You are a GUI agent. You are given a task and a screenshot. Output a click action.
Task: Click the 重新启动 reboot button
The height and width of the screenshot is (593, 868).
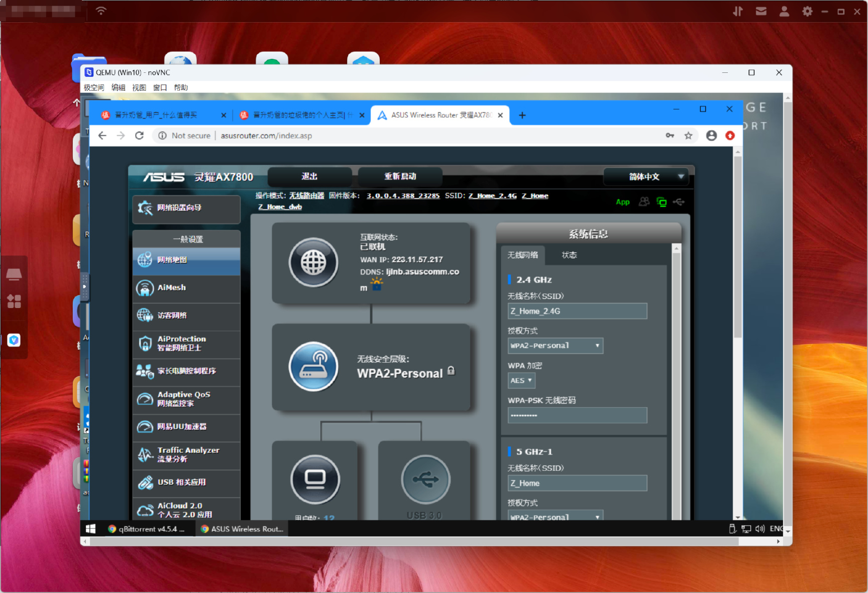(400, 176)
